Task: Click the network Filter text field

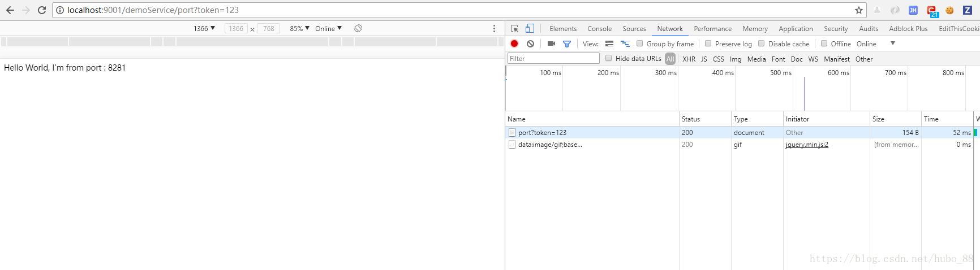Action: (x=553, y=58)
